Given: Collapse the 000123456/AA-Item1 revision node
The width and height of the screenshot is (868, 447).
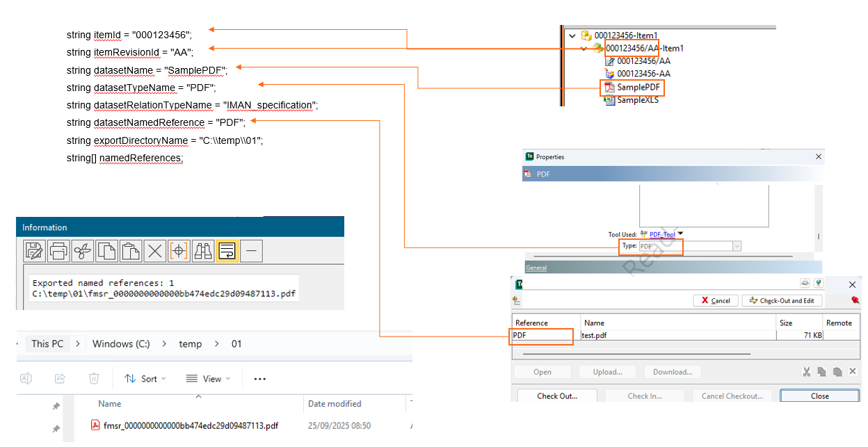Looking at the screenshot, I should click(x=584, y=48).
